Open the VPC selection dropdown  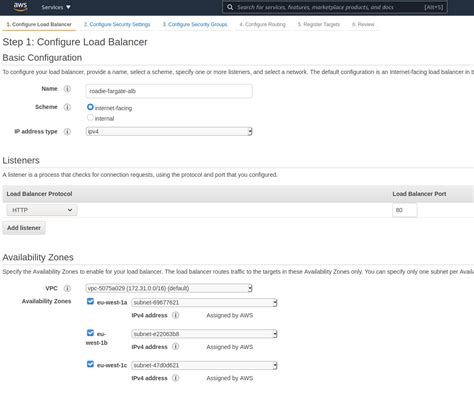169,288
